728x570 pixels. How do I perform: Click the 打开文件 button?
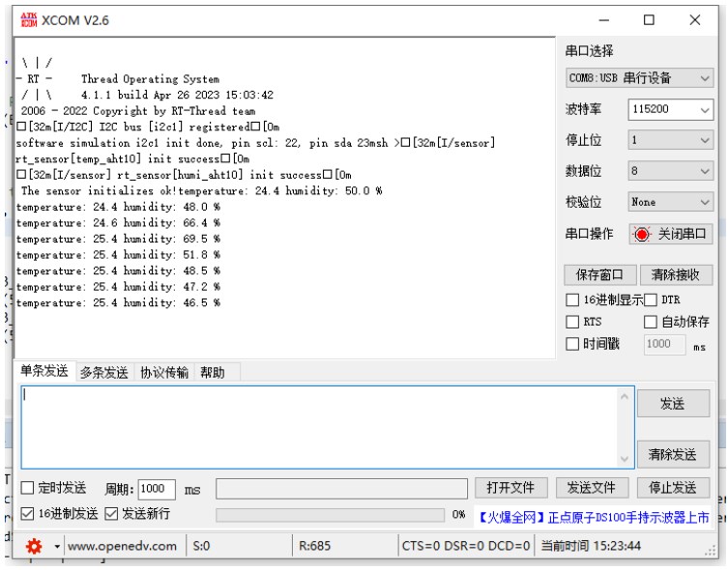[510, 488]
